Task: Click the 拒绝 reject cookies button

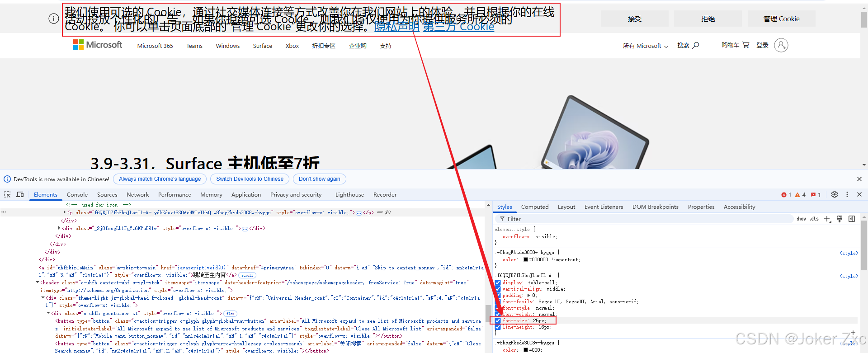Action: tap(708, 19)
